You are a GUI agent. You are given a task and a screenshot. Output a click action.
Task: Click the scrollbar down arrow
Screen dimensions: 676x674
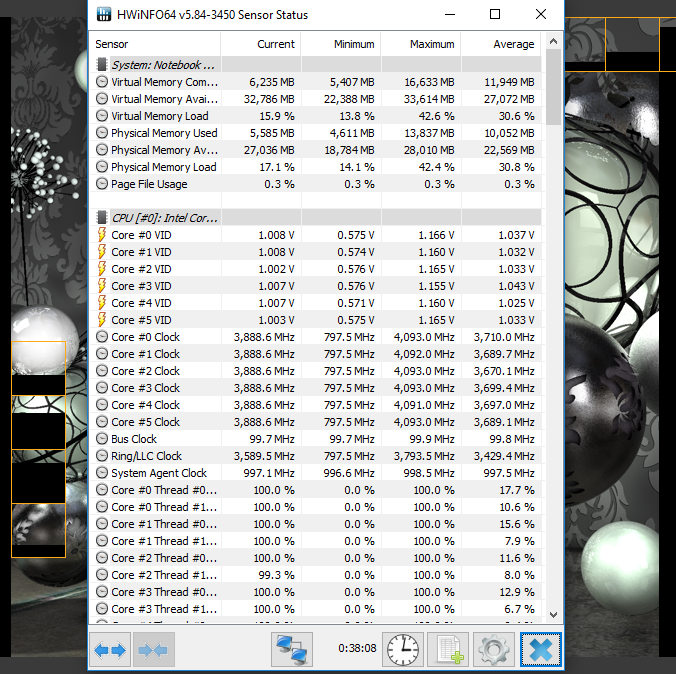554,614
